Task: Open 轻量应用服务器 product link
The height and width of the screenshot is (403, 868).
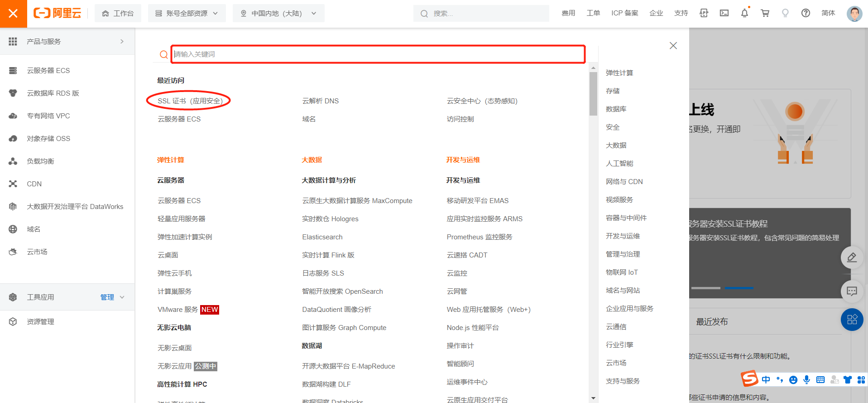Action: pyautogui.click(x=181, y=218)
